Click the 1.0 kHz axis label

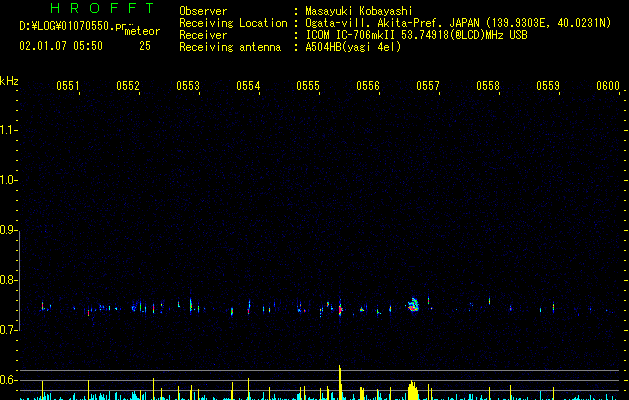coord(8,180)
